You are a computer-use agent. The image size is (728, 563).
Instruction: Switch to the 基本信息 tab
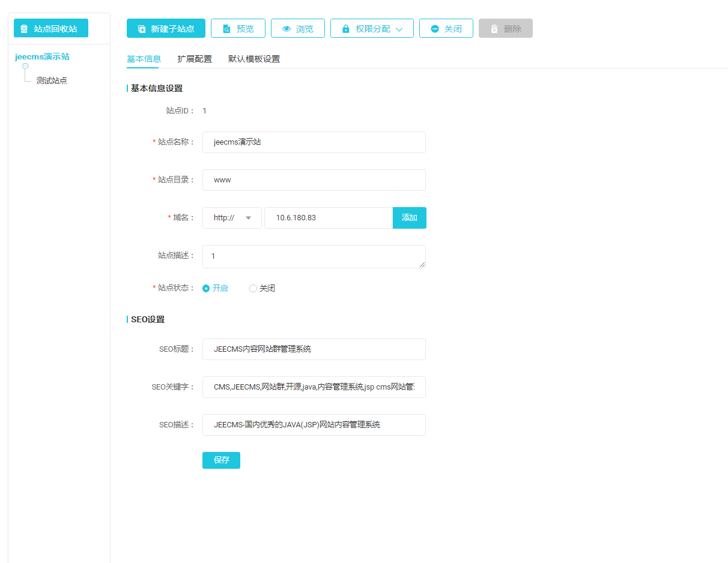(144, 59)
